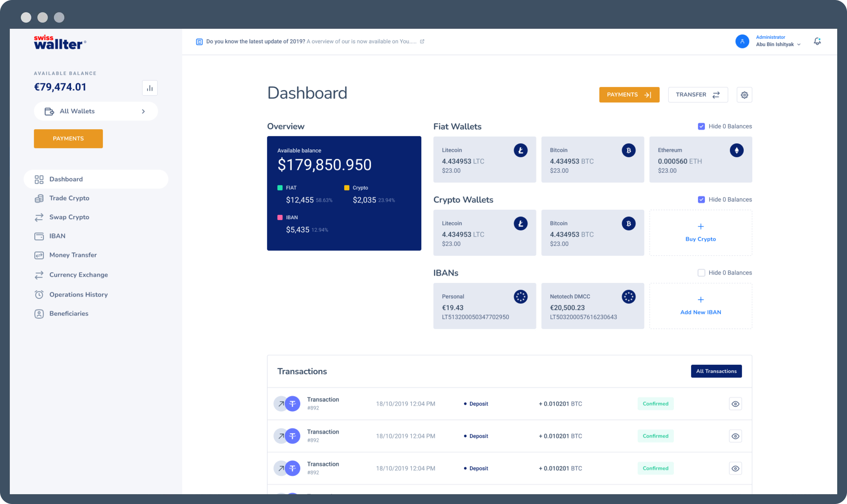This screenshot has height=504, width=847.
Task: Click EU flag icon on Personal IBAN
Action: (520, 296)
